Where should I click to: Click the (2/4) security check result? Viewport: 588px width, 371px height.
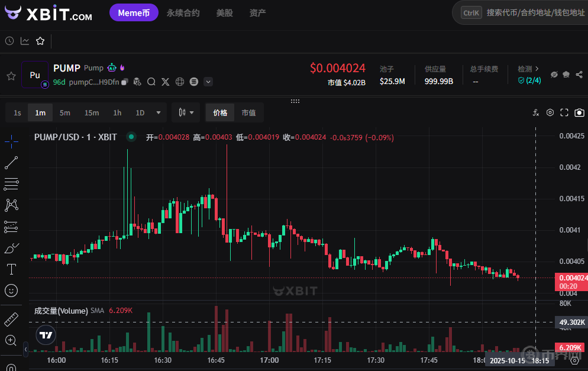click(529, 80)
